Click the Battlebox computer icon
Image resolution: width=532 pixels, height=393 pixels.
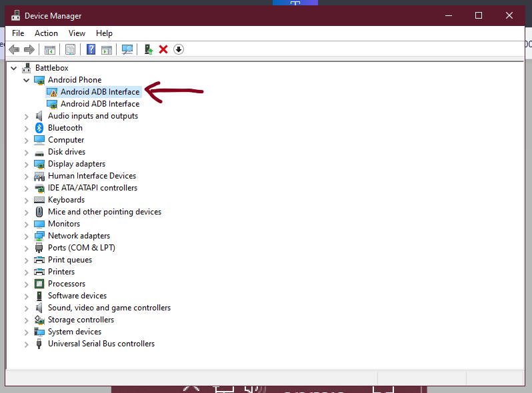click(26, 68)
